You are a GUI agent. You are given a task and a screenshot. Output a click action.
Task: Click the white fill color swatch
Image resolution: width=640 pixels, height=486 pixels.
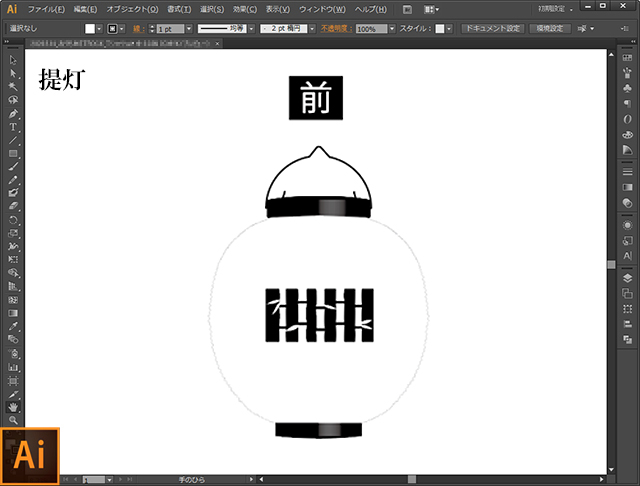click(89, 29)
